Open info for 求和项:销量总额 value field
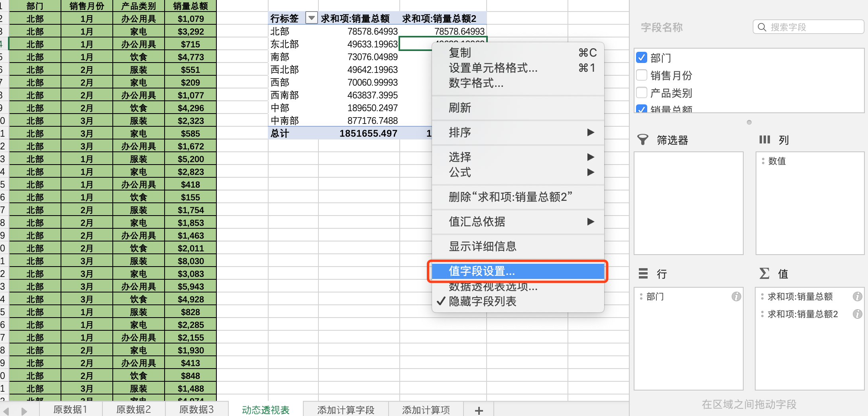This screenshot has width=868, height=416. [857, 296]
